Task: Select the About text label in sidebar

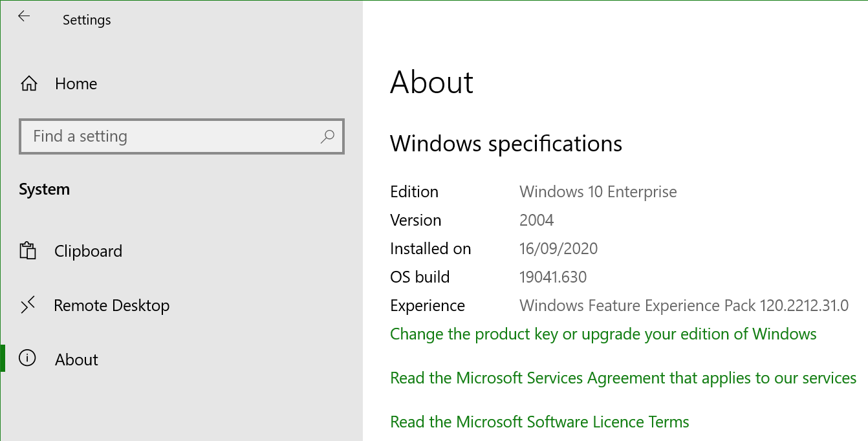Action: point(76,360)
